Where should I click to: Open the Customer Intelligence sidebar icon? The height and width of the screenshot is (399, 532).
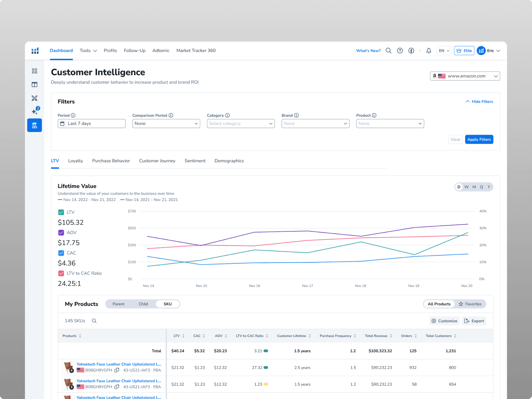pyautogui.click(x=35, y=125)
